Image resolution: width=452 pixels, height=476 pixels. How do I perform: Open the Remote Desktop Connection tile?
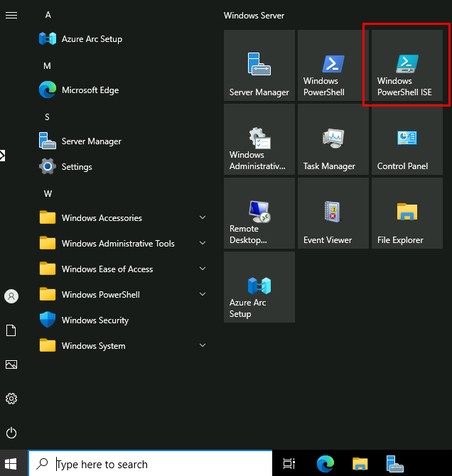pos(259,213)
